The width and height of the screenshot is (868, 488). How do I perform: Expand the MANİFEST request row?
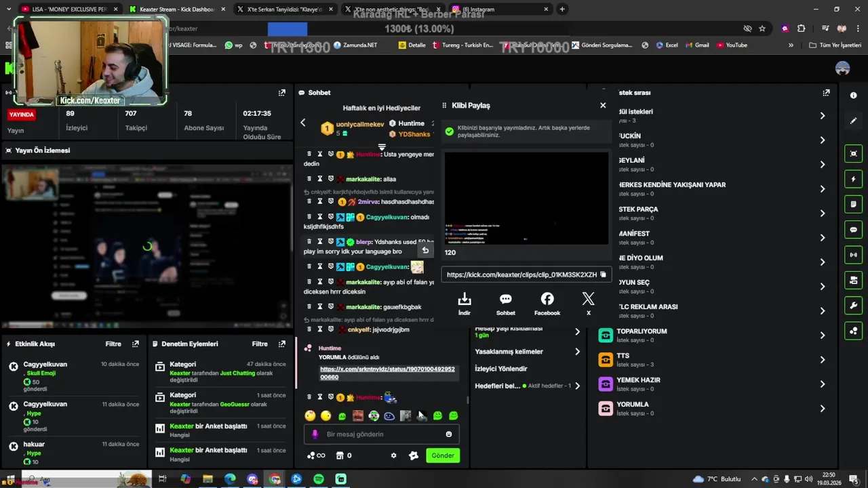click(822, 238)
